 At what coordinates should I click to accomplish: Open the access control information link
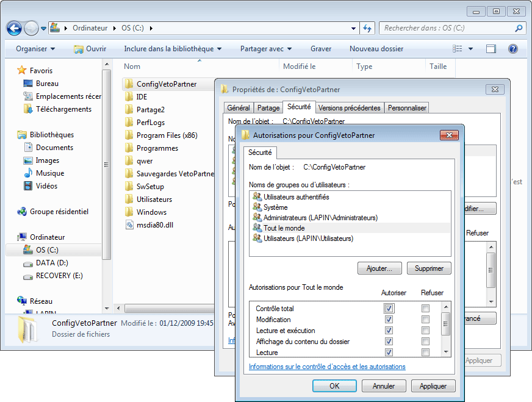click(327, 367)
